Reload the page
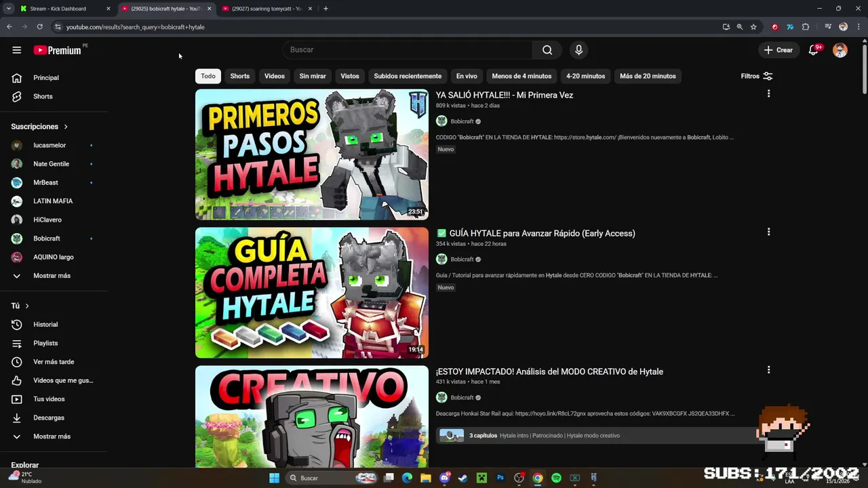The image size is (868, 488). tap(40, 27)
